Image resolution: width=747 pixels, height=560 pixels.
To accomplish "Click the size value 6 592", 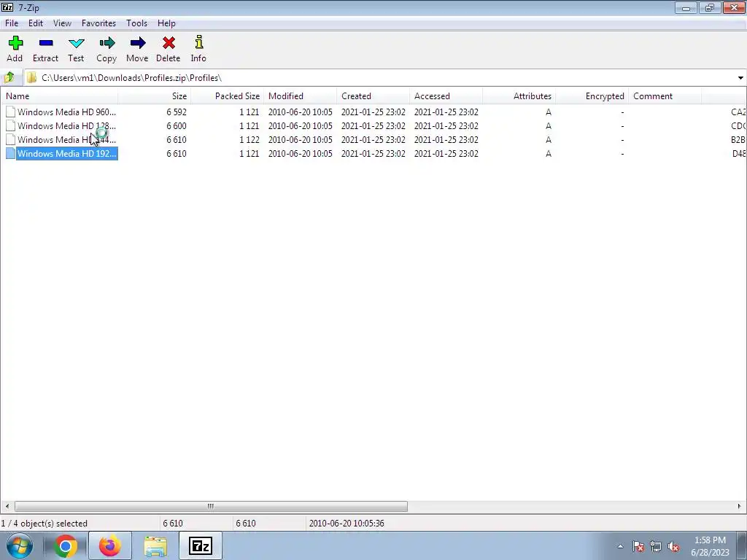I will (177, 112).
